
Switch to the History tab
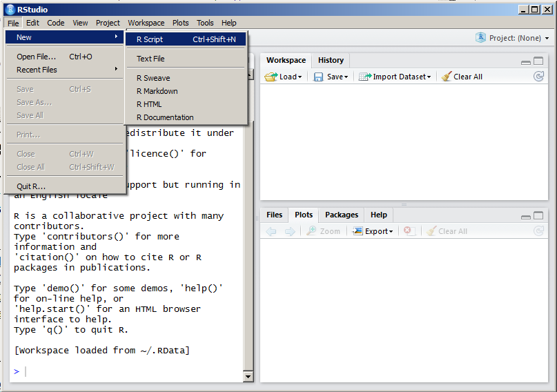tap(331, 60)
